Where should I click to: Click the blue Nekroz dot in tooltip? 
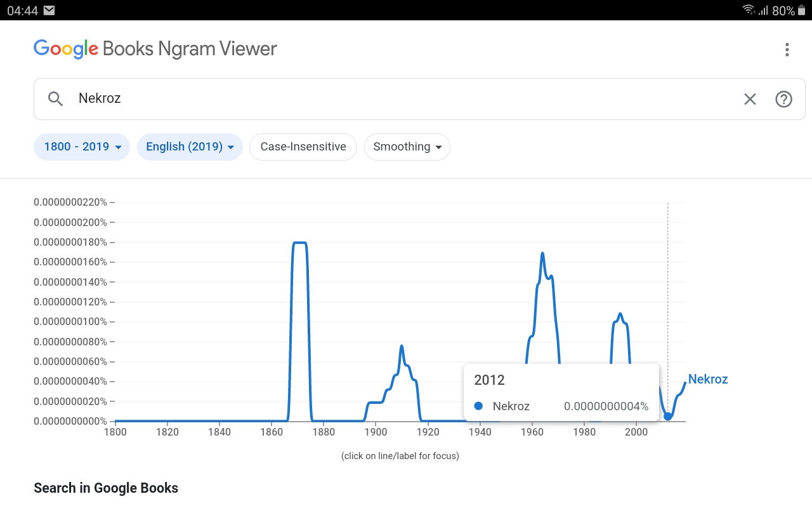pos(478,406)
